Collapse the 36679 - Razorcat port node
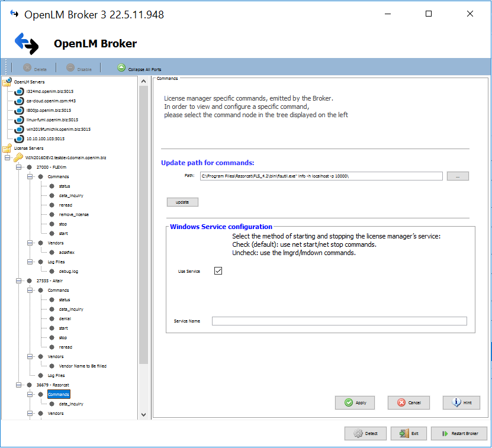Viewport: 492px width, 448px height. pos(18,385)
